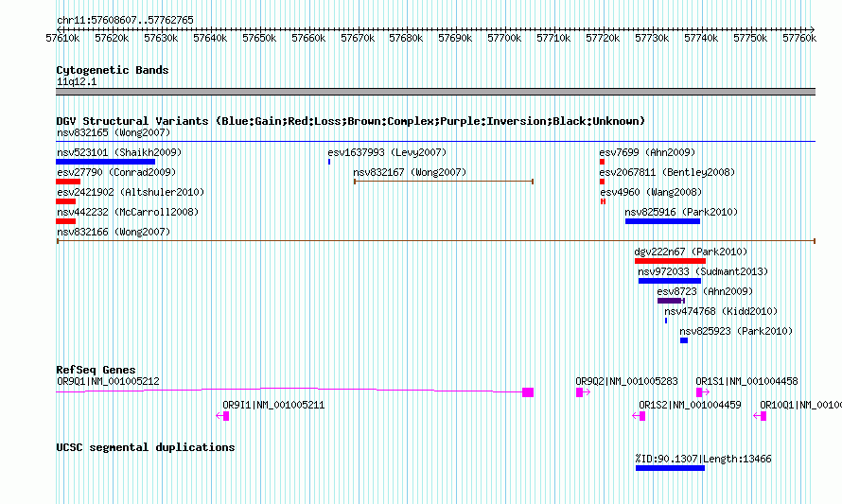Click the OR9I1|NM_001005211 gene label
Screen dimensions: 842x504
coord(273,406)
